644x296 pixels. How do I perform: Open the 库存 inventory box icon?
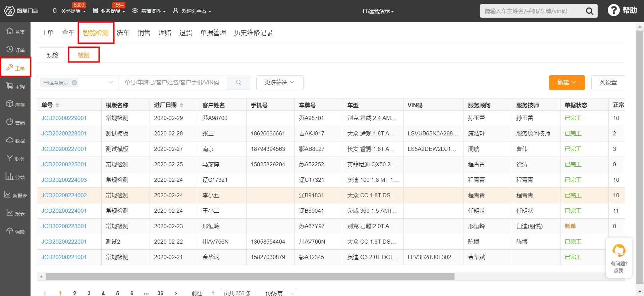click(x=10, y=104)
